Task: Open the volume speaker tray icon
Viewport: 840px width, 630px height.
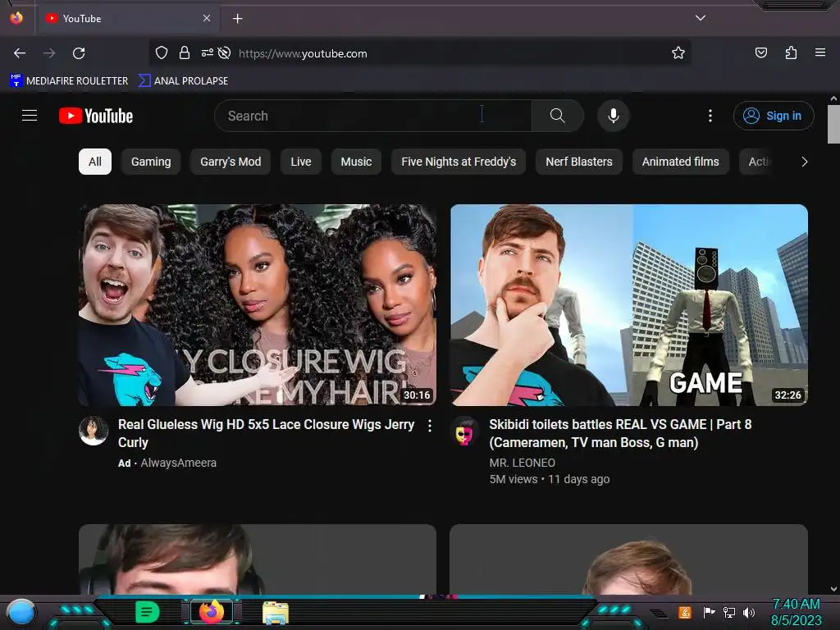Action: tap(748, 612)
